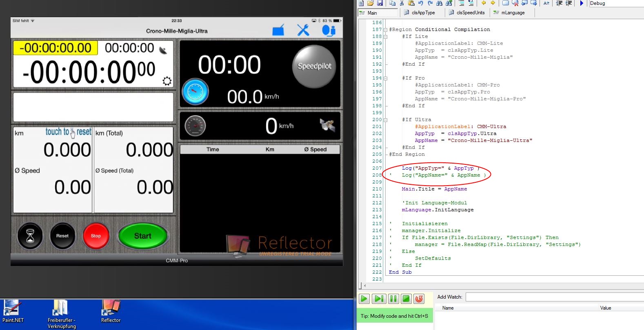Navigate forward with the yellow right arrow
This screenshot has height=330, width=644.
pos(493,3)
